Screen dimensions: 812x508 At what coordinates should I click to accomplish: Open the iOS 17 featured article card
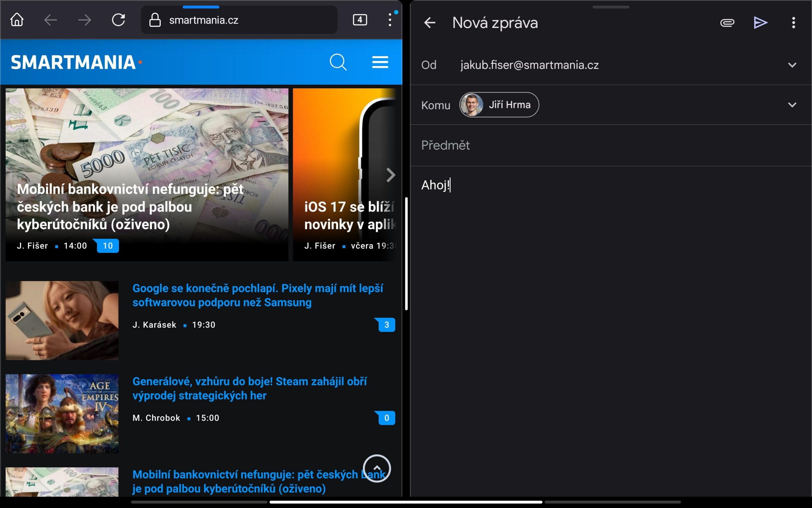344,174
